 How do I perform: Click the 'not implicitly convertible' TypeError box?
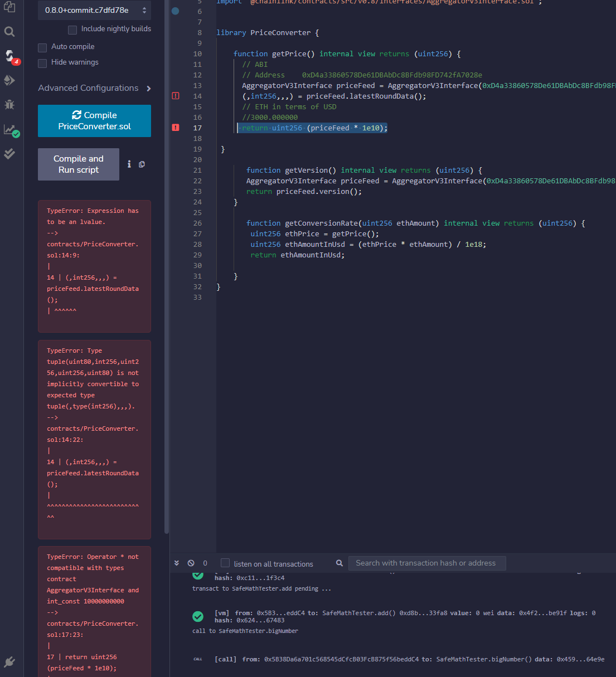tap(94, 440)
